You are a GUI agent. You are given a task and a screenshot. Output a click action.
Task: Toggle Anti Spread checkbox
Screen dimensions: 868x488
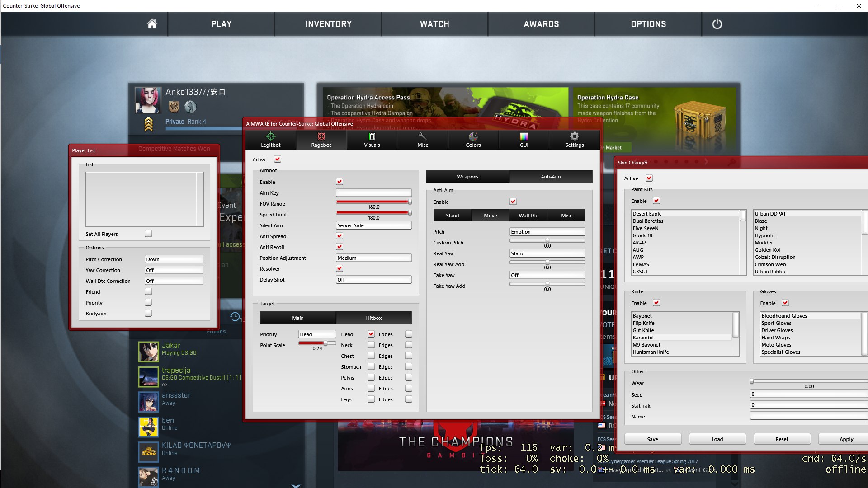(340, 236)
